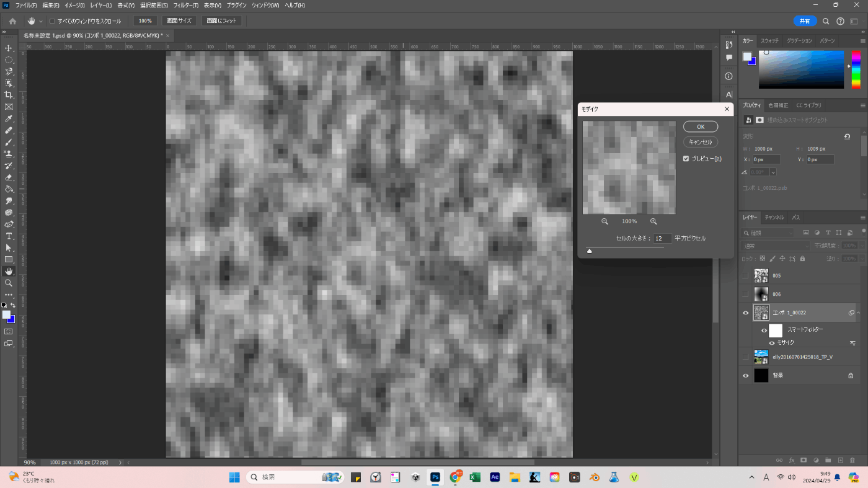
Task: Select the Eyedropper tool
Action: tap(9, 118)
